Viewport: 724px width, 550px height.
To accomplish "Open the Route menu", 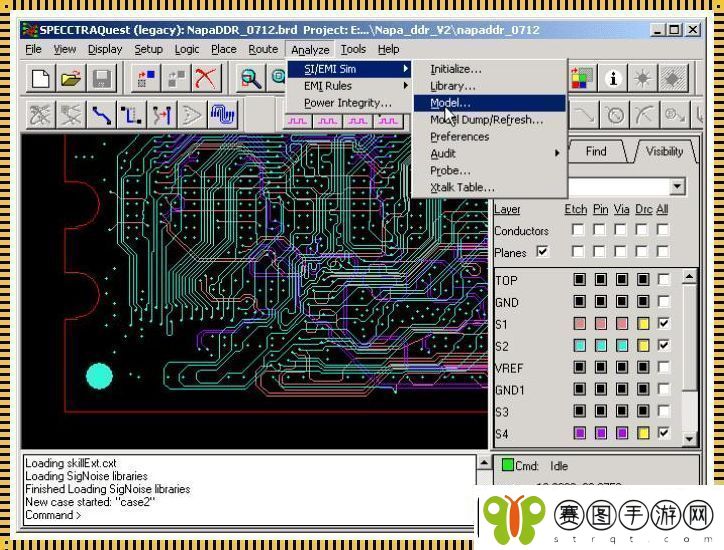I will [x=263, y=49].
